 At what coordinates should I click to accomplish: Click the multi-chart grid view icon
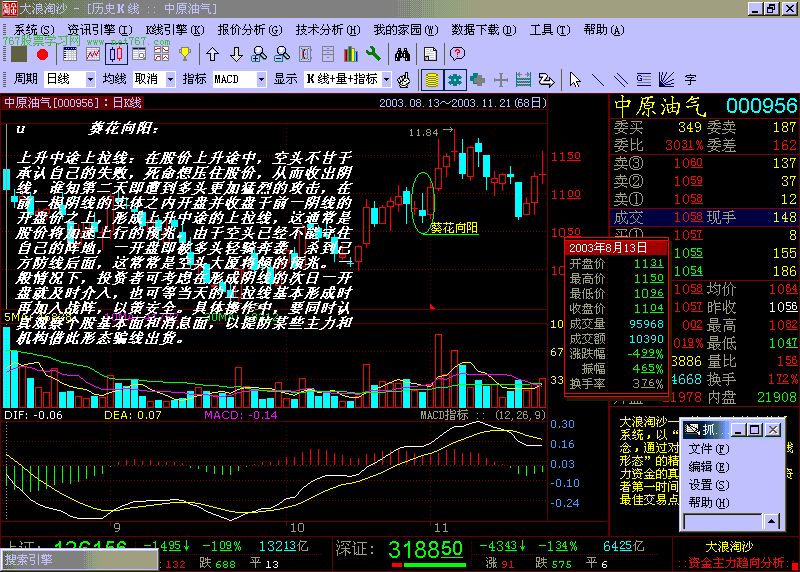pyautogui.click(x=161, y=54)
